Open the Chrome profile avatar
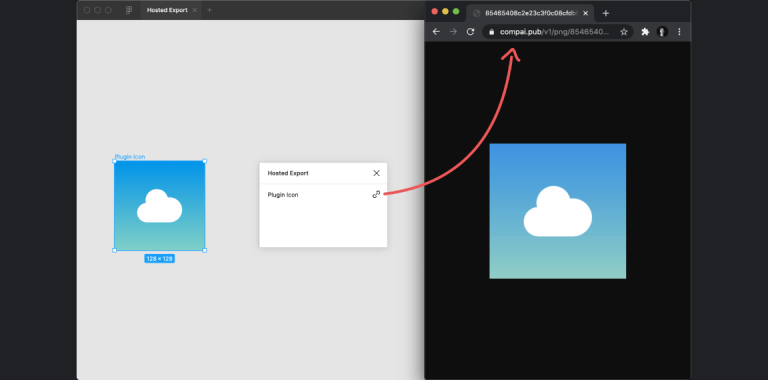768x380 pixels. [x=662, y=32]
